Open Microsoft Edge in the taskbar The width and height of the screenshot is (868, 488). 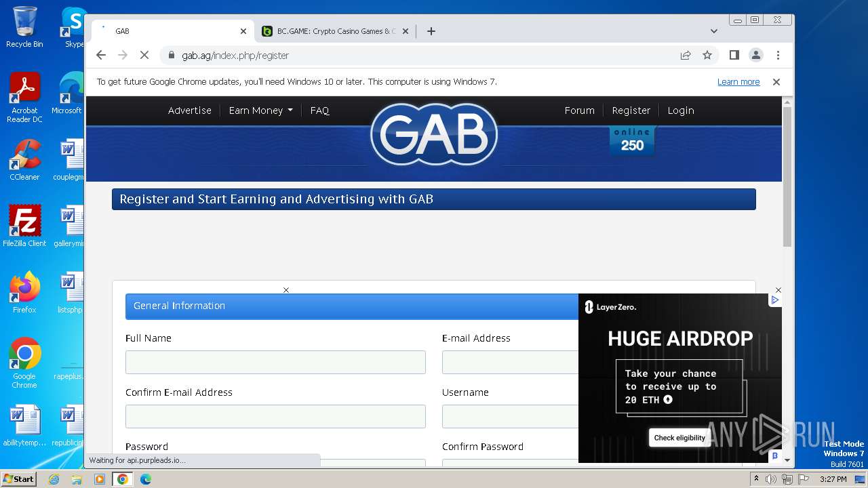[x=146, y=479]
